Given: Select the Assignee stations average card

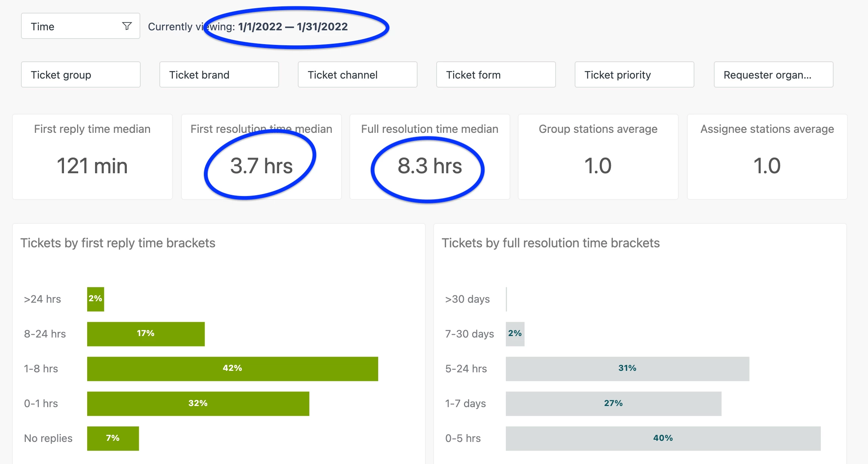Looking at the screenshot, I should (767, 157).
